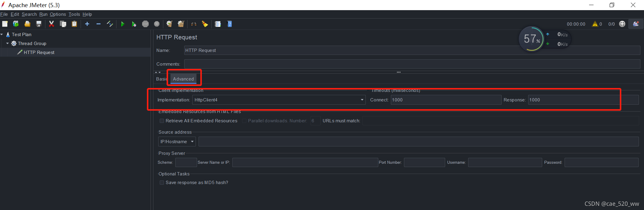Click the Toggle enable/disable icon
The width and height of the screenshot is (644, 210).
(x=110, y=24)
